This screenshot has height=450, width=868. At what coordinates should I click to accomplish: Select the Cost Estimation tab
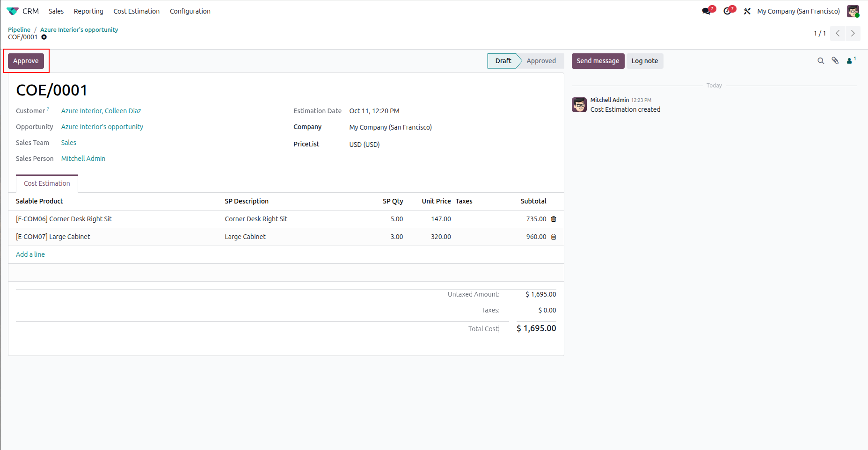click(x=47, y=183)
